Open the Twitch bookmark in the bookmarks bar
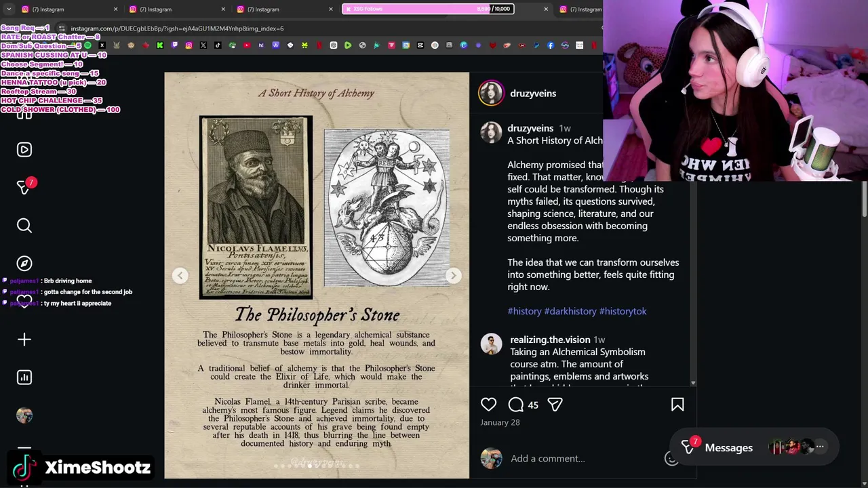 coord(174,45)
